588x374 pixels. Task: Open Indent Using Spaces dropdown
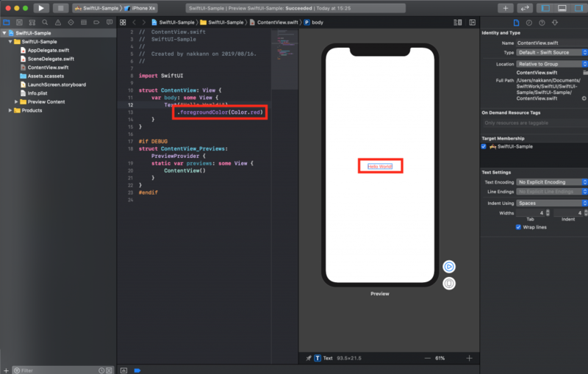click(552, 203)
